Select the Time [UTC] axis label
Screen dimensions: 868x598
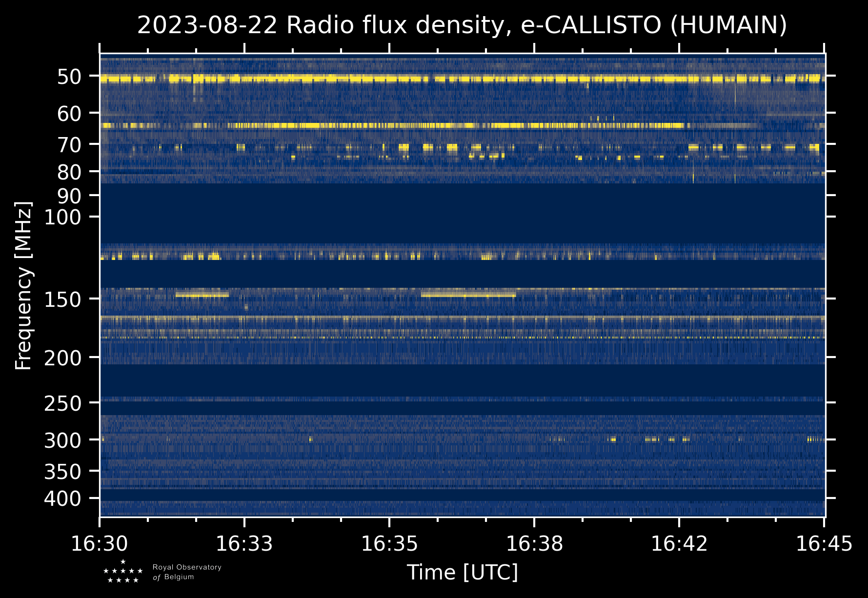462,572
